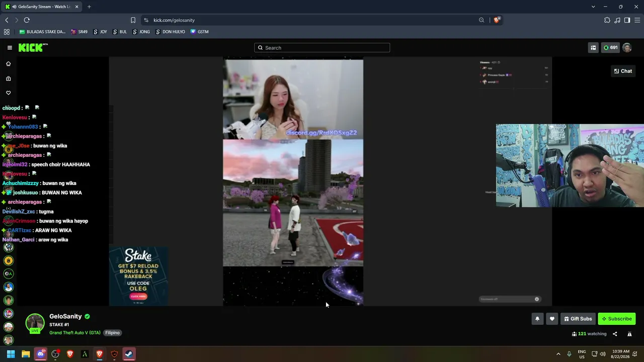Open chat user Yohannn083's name
This screenshot has width=644, height=362.
click(x=23, y=127)
